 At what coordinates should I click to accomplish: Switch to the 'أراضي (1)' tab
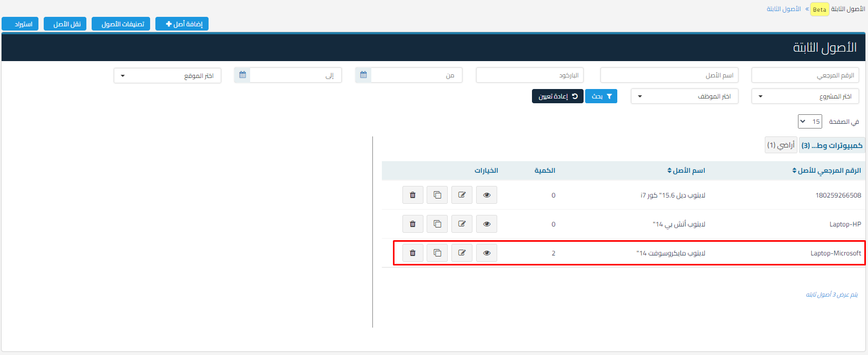pyautogui.click(x=781, y=145)
